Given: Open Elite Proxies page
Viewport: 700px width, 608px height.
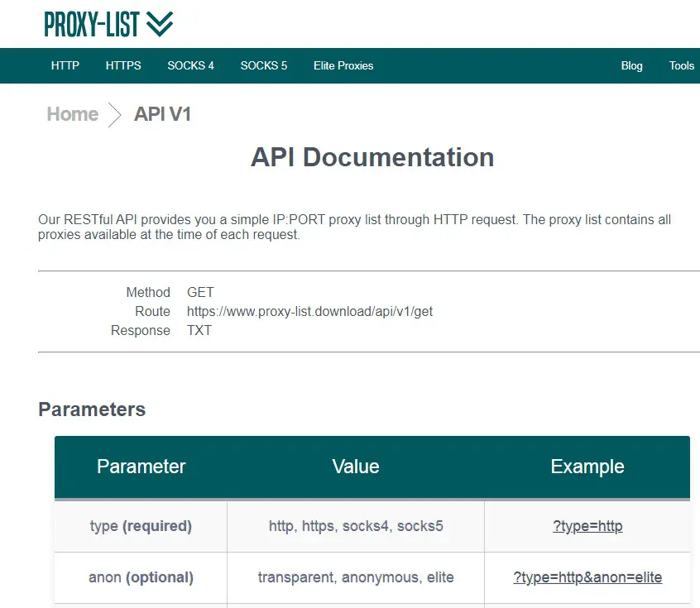Looking at the screenshot, I should tap(343, 65).
